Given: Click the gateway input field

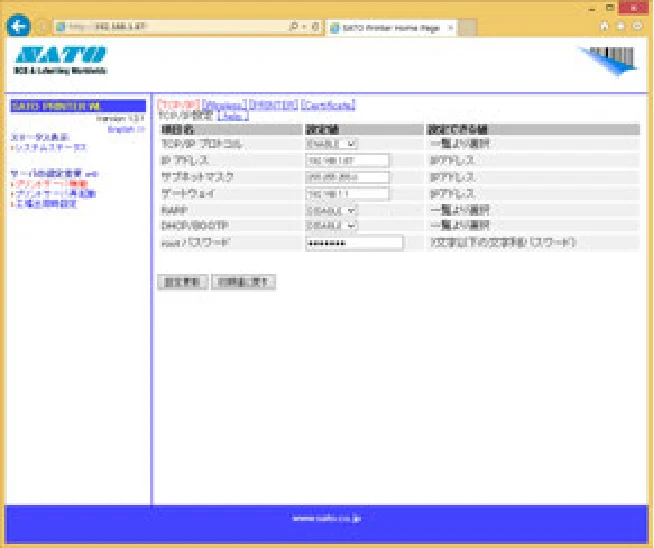Looking at the screenshot, I should click(x=347, y=194).
